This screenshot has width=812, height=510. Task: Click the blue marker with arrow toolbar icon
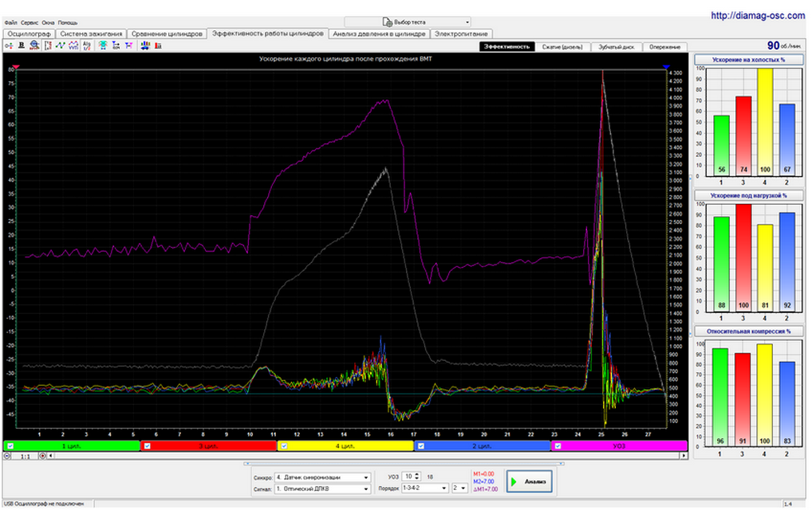click(x=116, y=46)
